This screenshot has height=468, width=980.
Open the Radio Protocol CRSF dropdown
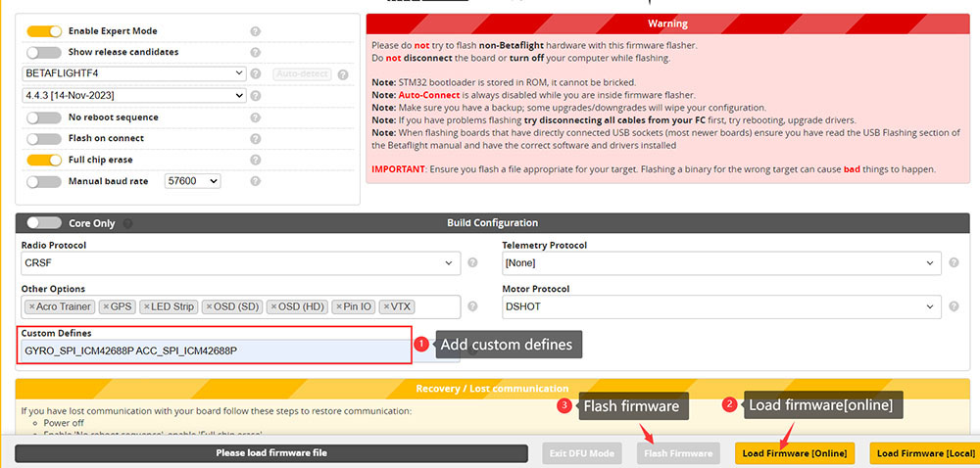(x=240, y=263)
